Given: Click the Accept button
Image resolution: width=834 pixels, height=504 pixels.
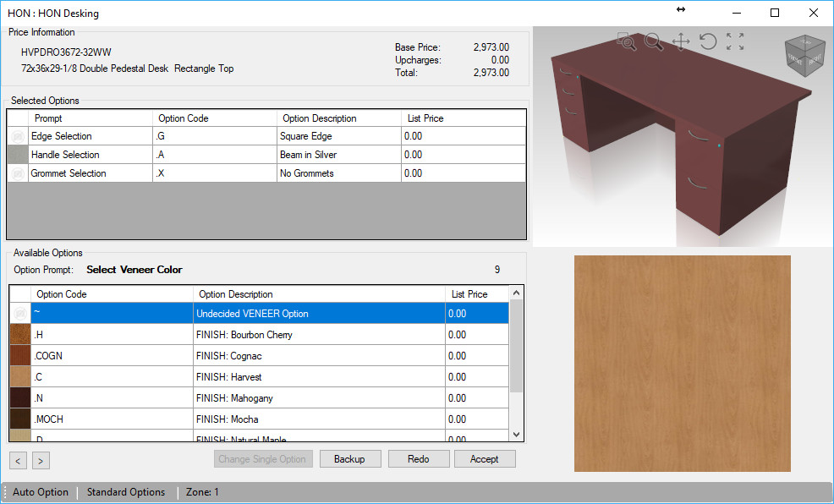Looking at the screenshot, I should 485,459.
